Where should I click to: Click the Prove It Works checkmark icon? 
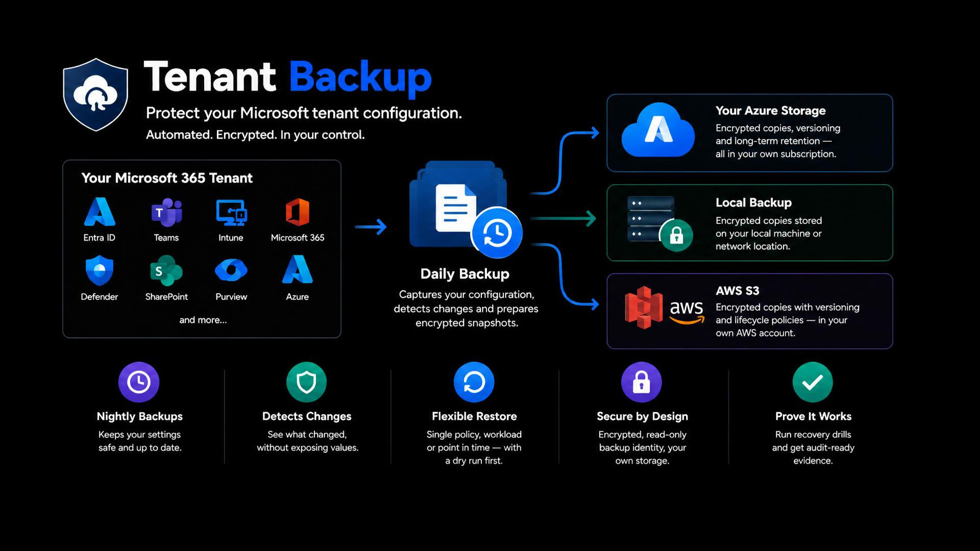pyautogui.click(x=813, y=382)
